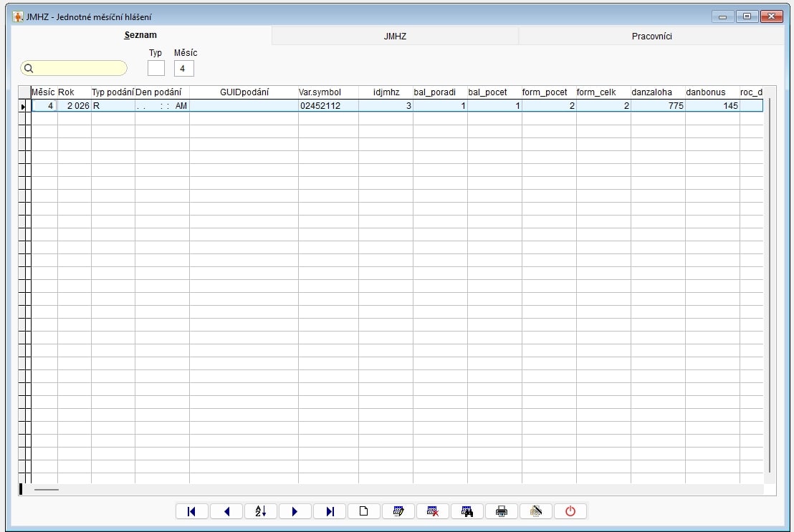
Task: Open the binoculars search icon
Action: click(x=467, y=511)
